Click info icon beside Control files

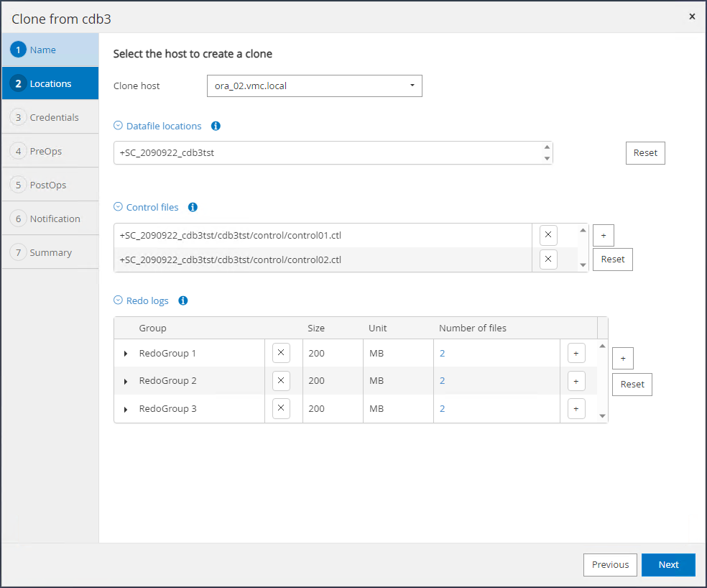[x=193, y=207]
